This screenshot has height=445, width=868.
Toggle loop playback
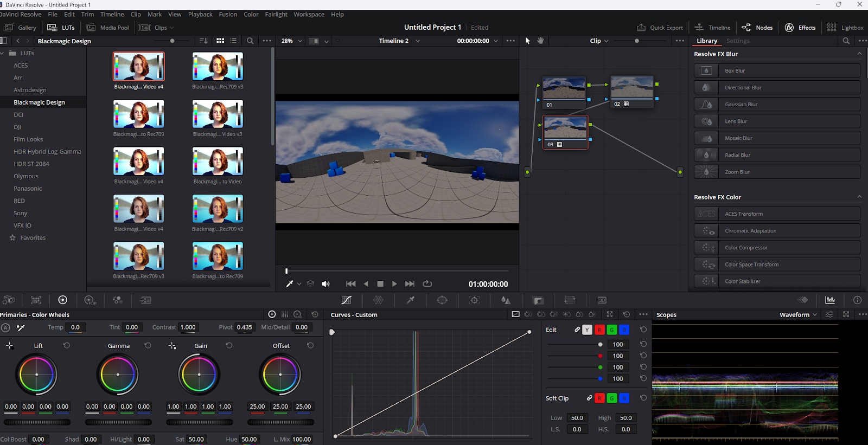tap(427, 283)
